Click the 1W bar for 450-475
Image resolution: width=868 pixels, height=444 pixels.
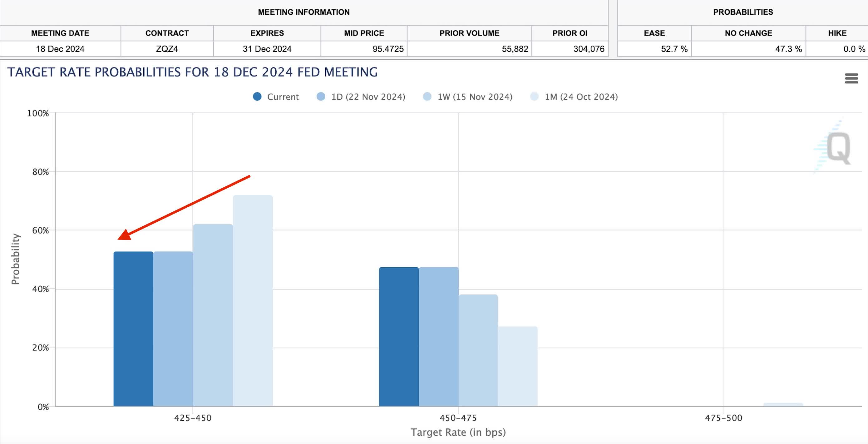[x=478, y=350]
